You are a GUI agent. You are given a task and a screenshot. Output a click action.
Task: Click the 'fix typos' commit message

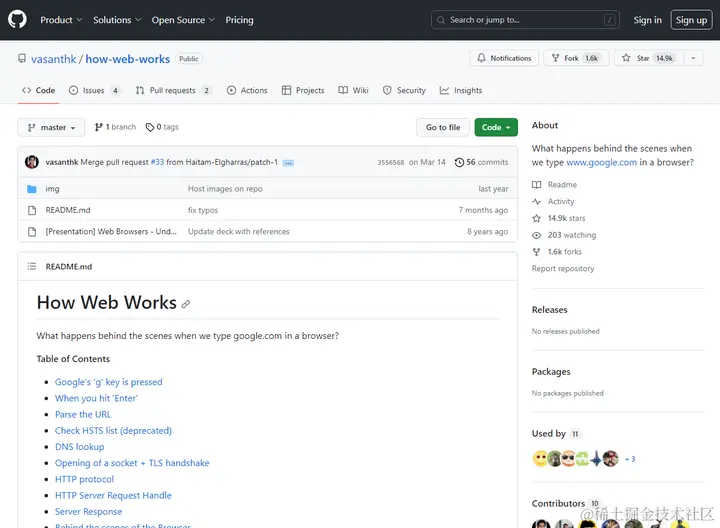[203, 210]
